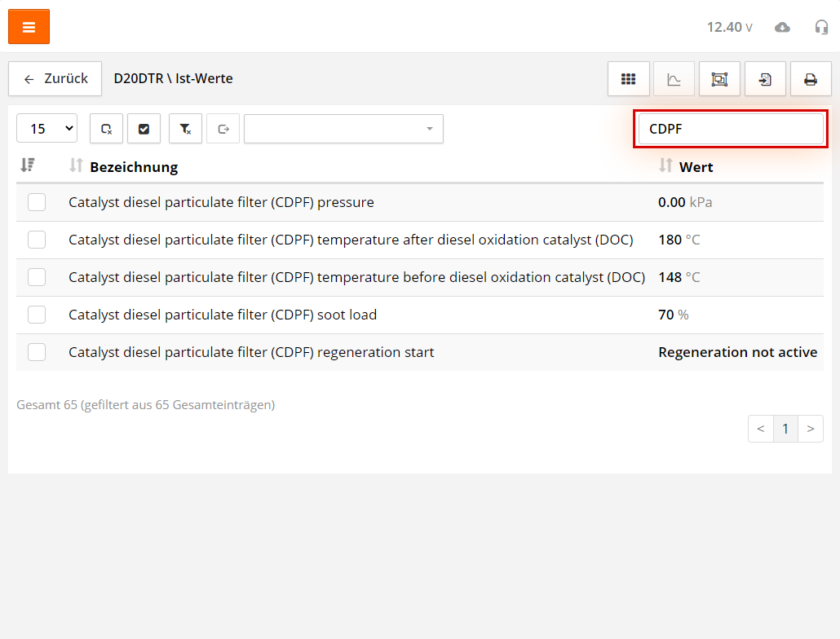Open the orange hamburger menu
Screen dimensions: 840x639
29,27
